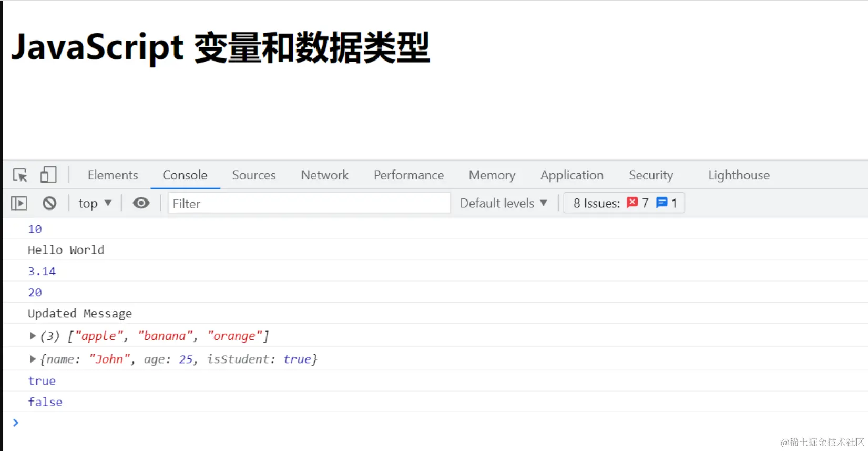
Task: Click the Hello World log line
Action: tap(66, 250)
